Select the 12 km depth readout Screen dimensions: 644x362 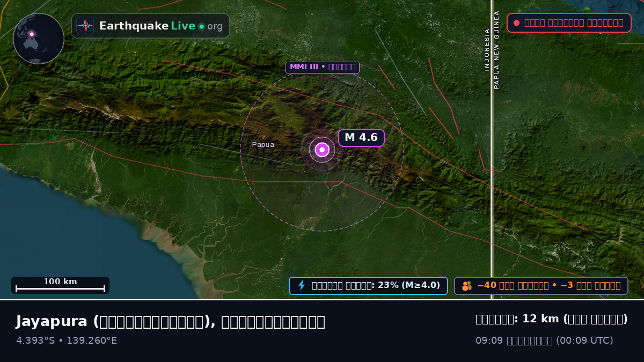coord(552,319)
